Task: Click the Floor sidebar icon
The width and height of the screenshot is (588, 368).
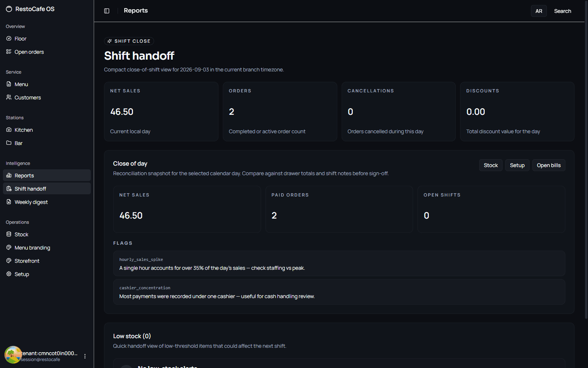Action: (9, 38)
